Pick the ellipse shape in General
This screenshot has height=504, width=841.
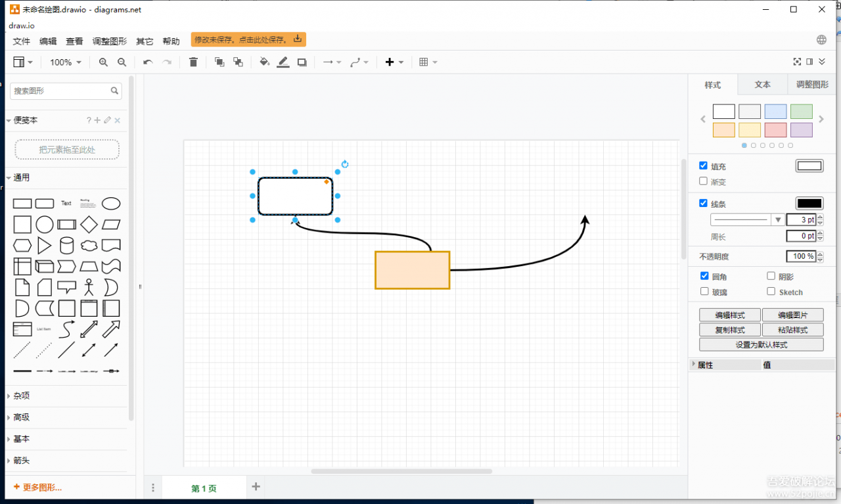[x=111, y=204]
